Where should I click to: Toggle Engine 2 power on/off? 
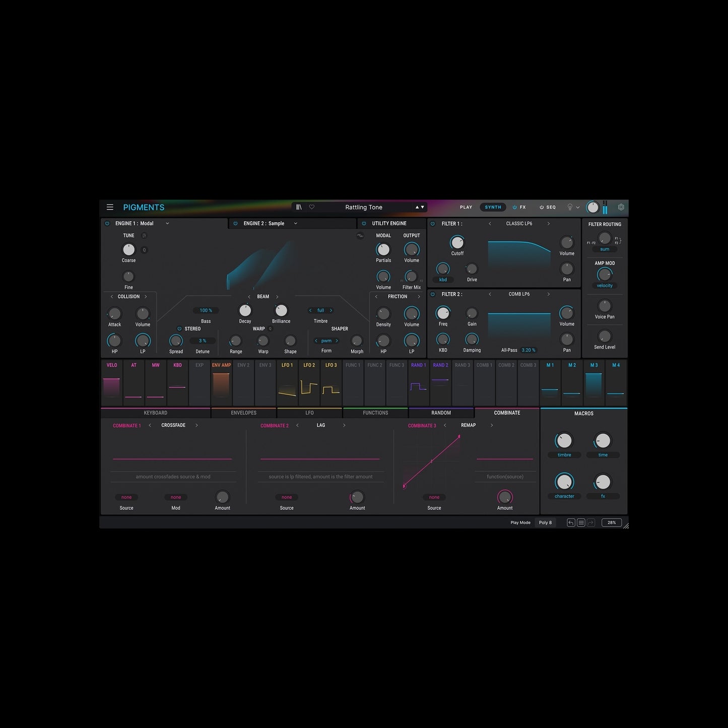(235, 224)
